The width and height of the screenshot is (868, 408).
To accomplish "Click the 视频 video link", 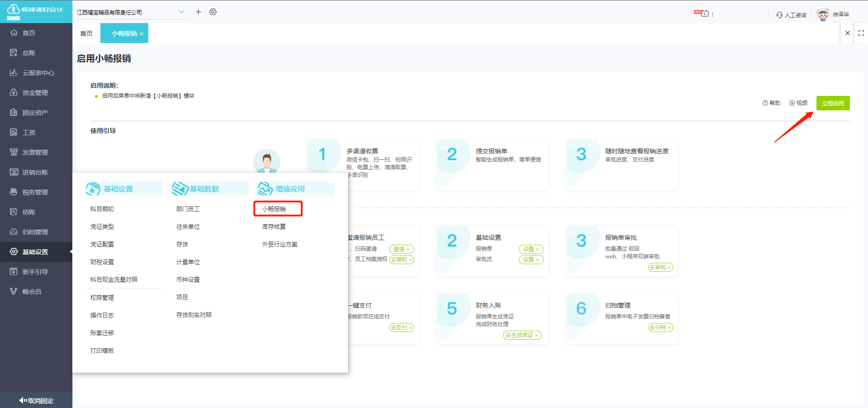I will point(798,103).
